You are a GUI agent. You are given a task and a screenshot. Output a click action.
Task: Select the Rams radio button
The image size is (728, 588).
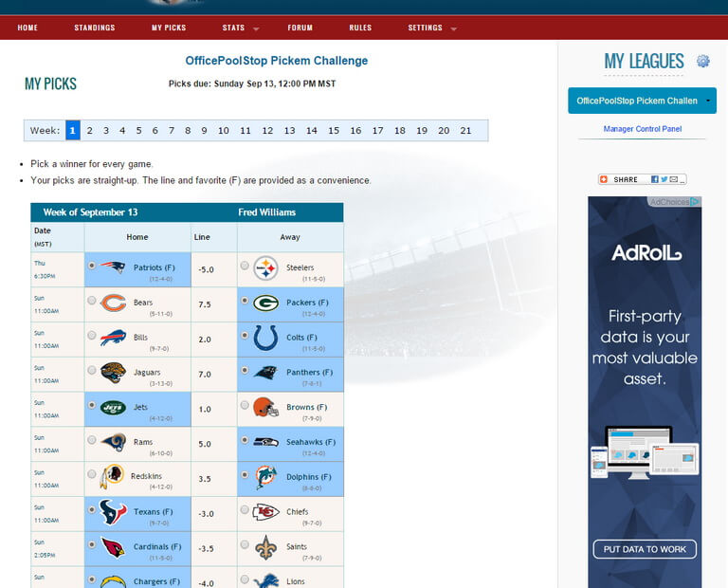92,440
